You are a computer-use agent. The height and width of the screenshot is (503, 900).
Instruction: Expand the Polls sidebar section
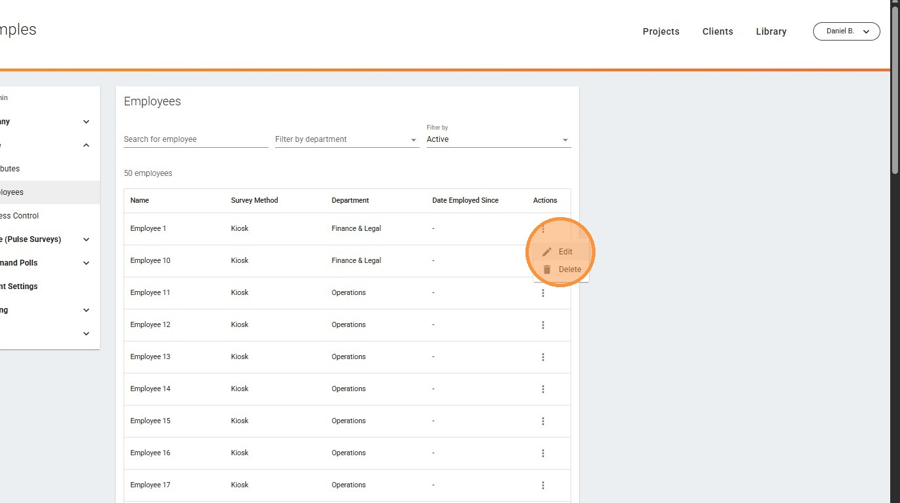point(86,263)
